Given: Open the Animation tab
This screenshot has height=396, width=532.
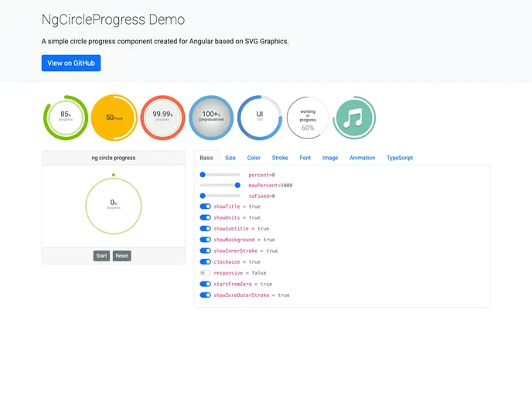Looking at the screenshot, I should click(362, 158).
